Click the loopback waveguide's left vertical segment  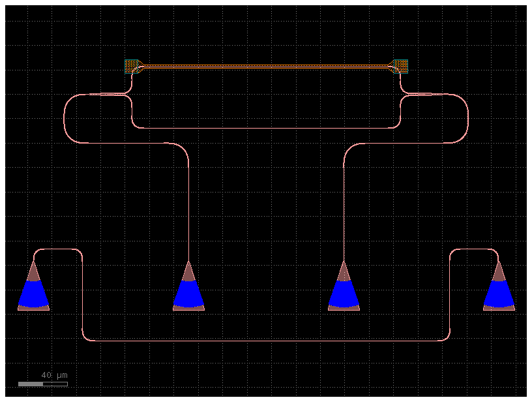point(82,294)
